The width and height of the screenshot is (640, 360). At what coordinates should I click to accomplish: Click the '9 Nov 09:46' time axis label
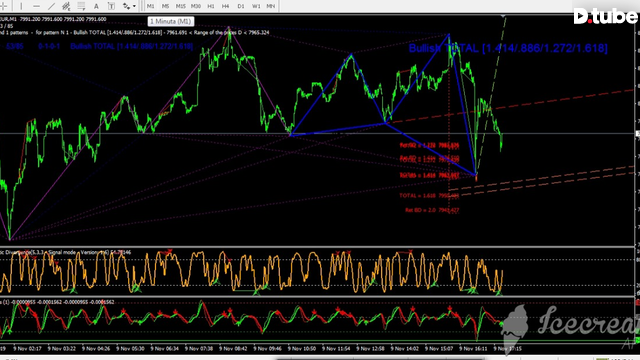267,349
